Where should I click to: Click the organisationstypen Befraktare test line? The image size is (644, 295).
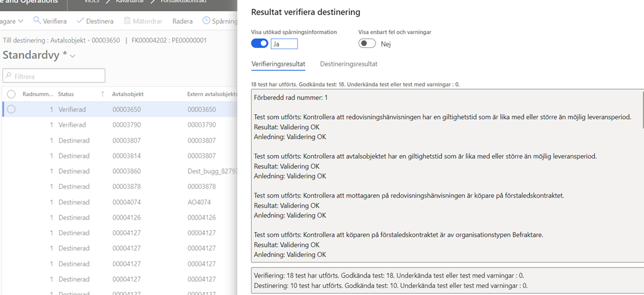(399, 235)
